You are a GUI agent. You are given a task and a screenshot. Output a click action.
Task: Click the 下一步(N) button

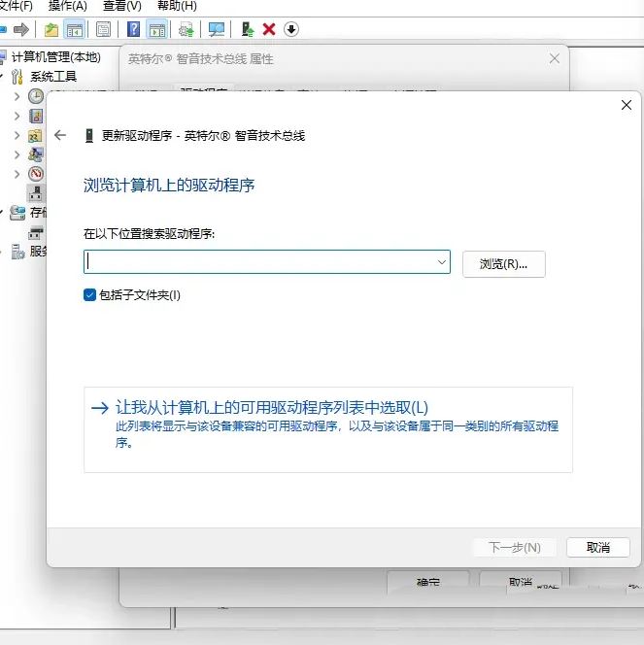pos(515,547)
